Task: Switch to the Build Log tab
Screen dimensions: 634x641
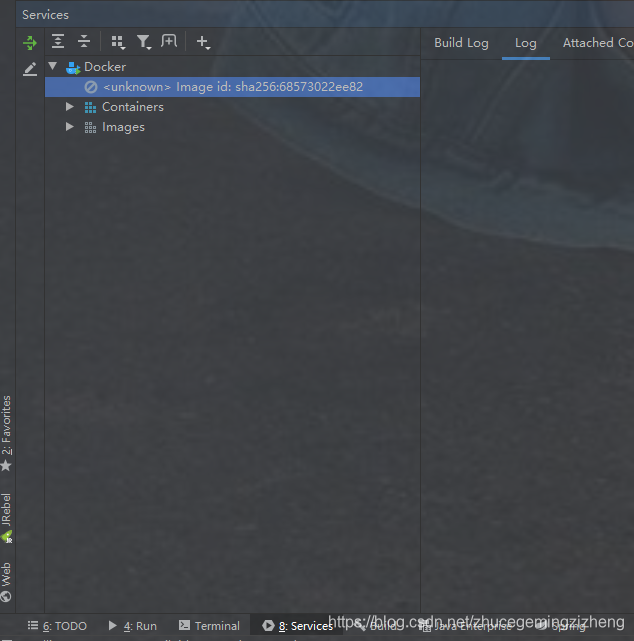Action: pos(461,43)
